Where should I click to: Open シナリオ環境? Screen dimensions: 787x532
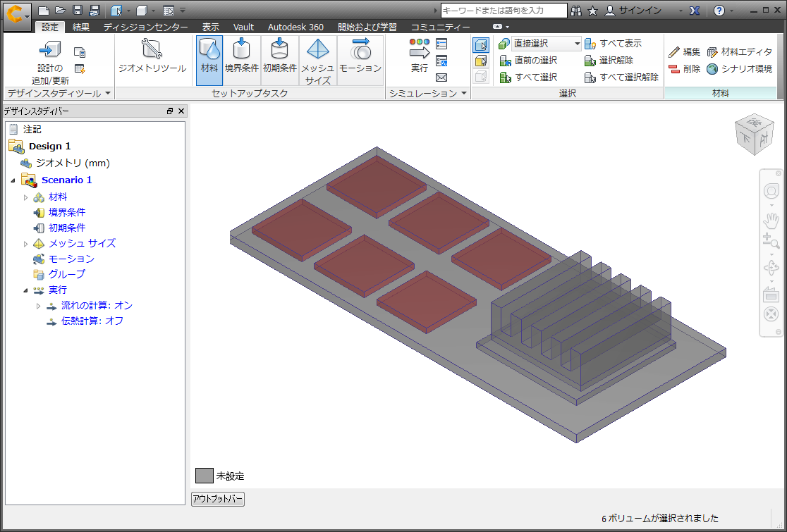pos(739,68)
